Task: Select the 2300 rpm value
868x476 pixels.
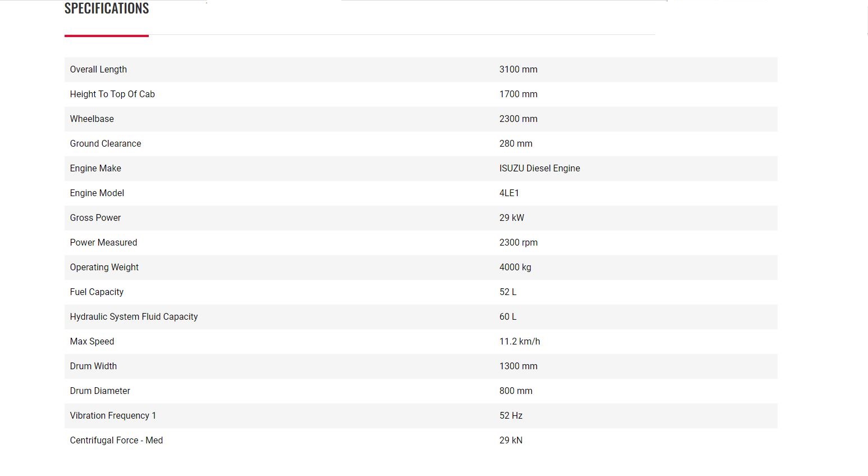Action: (518, 243)
